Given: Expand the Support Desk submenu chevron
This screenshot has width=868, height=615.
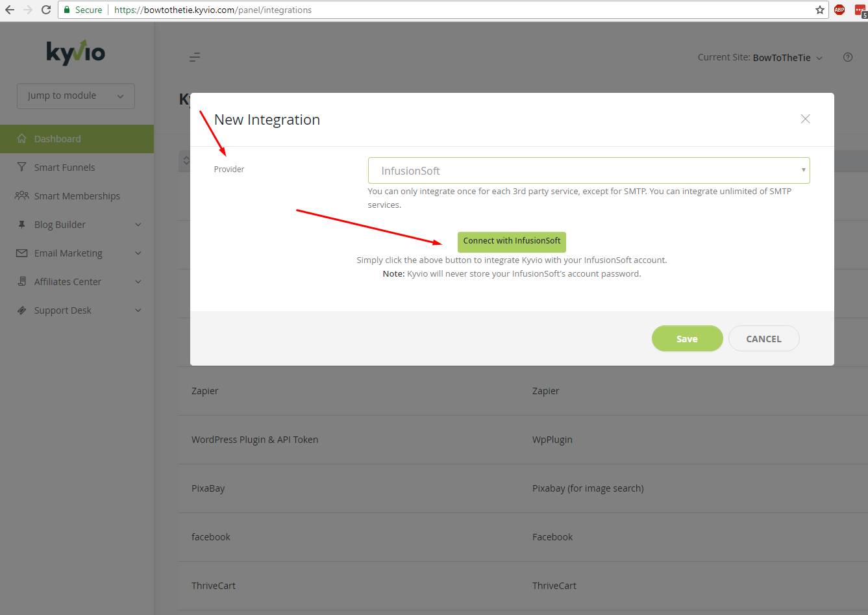Looking at the screenshot, I should coord(138,310).
